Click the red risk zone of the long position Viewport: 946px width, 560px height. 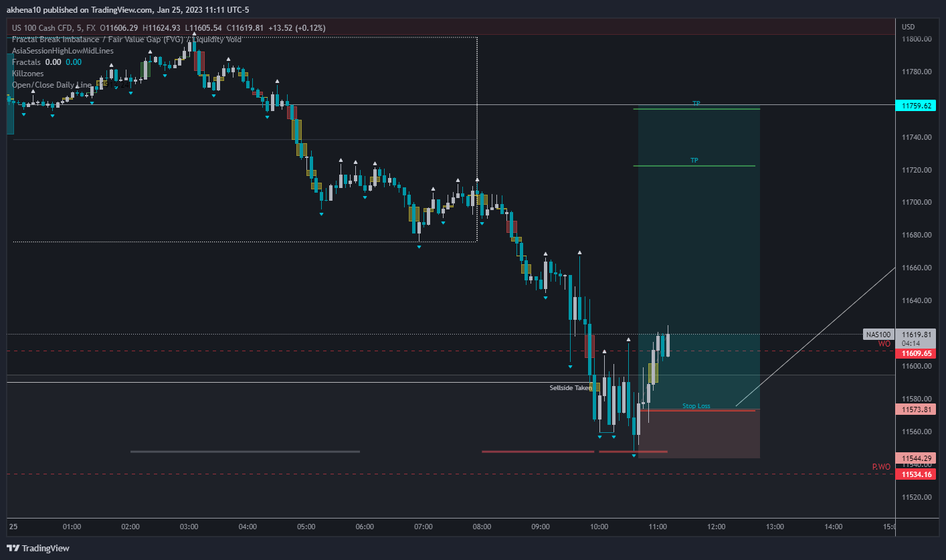coord(699,434)
